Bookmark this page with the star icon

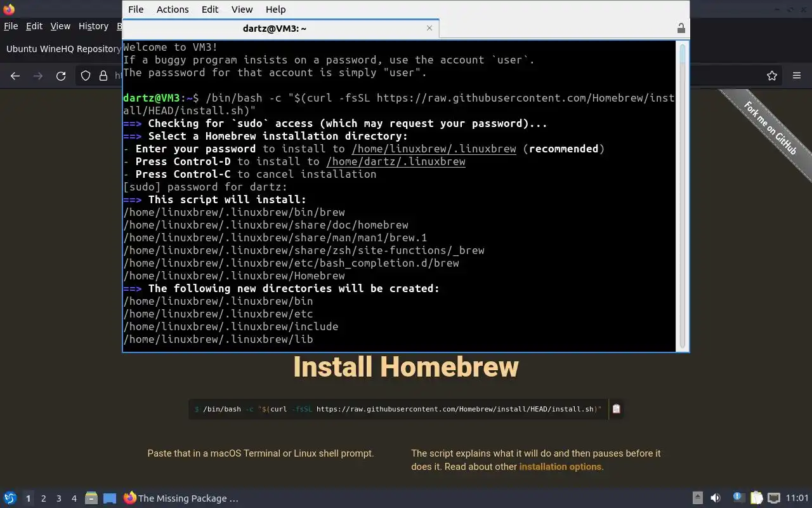click(772, 76)
